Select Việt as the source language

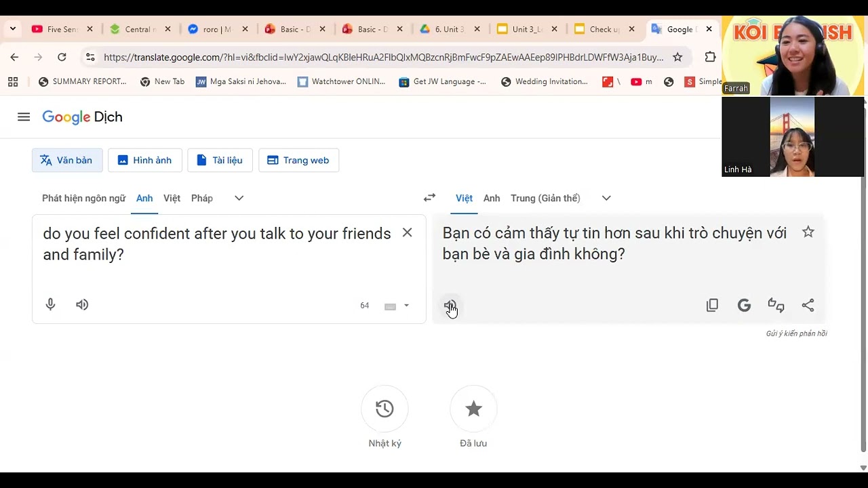coord(172,198)
